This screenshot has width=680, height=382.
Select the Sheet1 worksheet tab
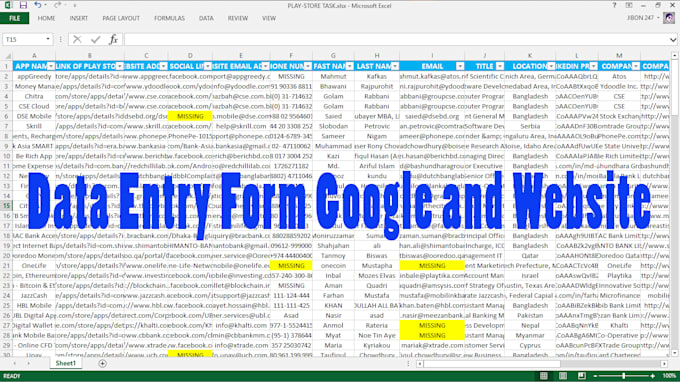[x=65, y=363]
